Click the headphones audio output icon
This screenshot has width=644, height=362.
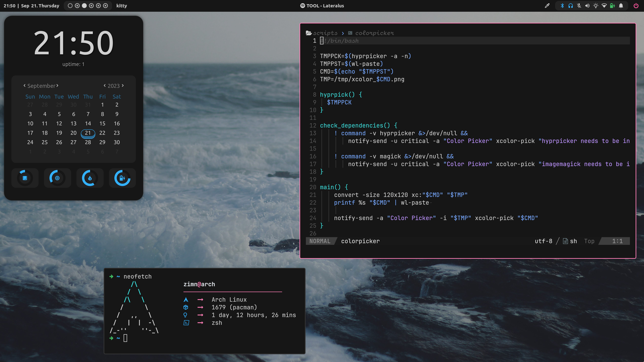tap(571, 6)
